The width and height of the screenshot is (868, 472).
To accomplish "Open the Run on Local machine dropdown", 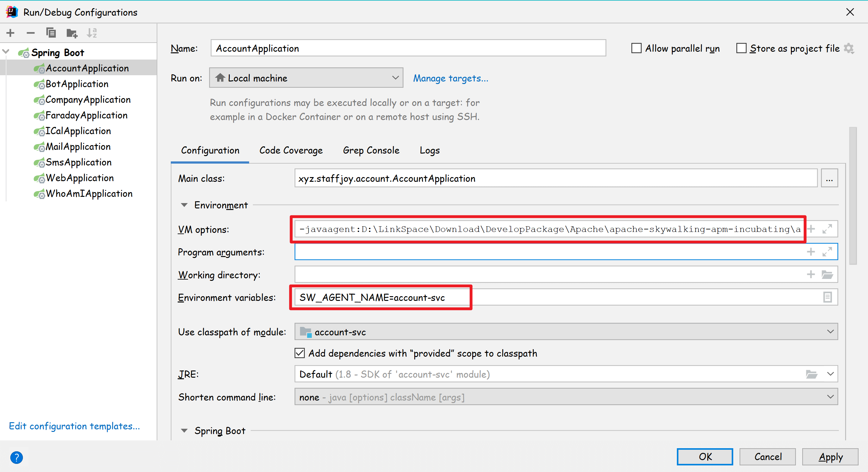I will click(x=306, y=78).
